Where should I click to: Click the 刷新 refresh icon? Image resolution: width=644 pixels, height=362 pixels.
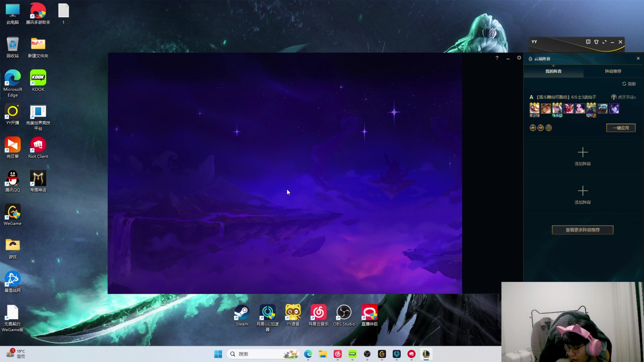click(624, 84)
